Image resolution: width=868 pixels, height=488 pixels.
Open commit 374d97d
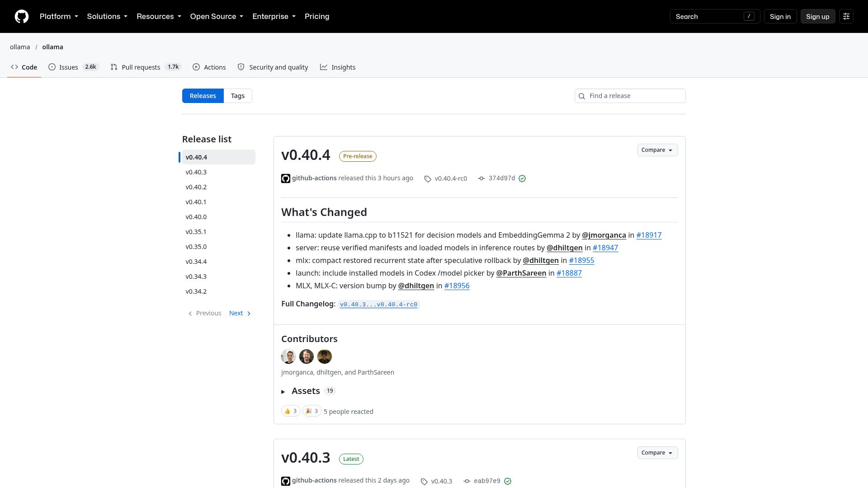(x=501, y=178)
